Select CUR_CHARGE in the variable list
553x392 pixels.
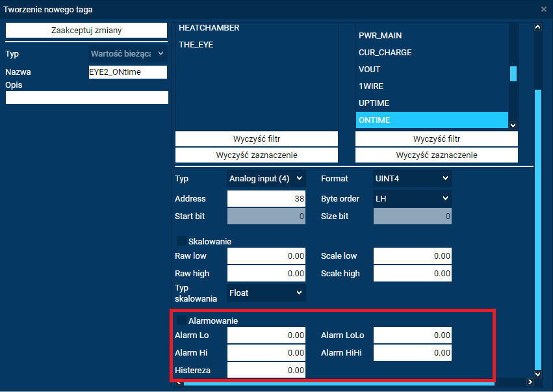385,53
